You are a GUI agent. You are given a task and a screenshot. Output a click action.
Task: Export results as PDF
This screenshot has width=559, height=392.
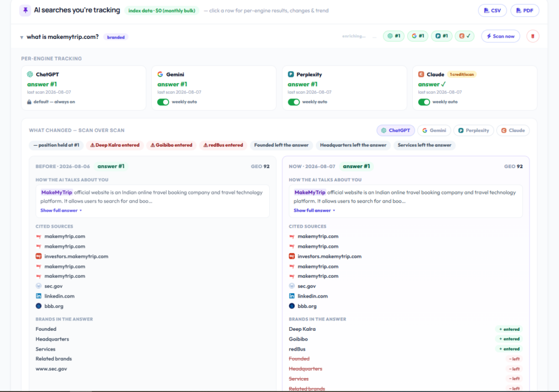pos(525,11)
